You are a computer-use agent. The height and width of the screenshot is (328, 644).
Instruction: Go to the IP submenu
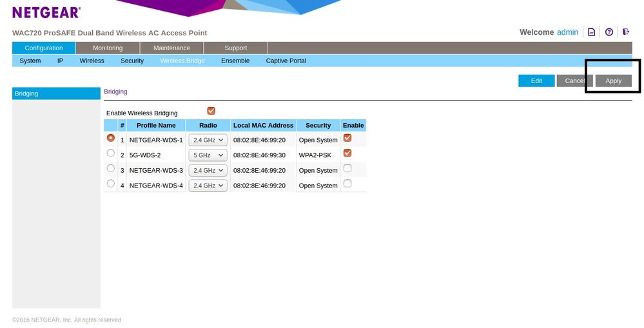click(x=61, y=61)
